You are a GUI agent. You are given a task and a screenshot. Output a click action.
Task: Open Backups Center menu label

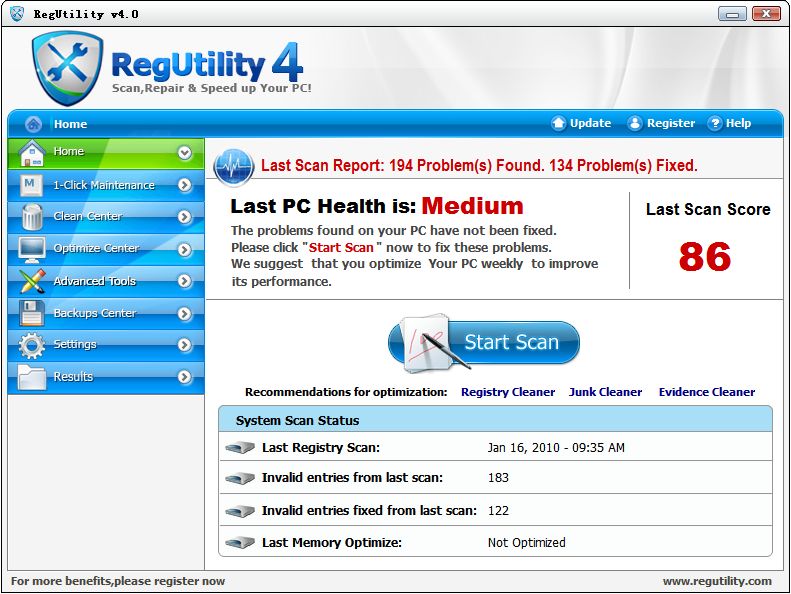point(94,313)
